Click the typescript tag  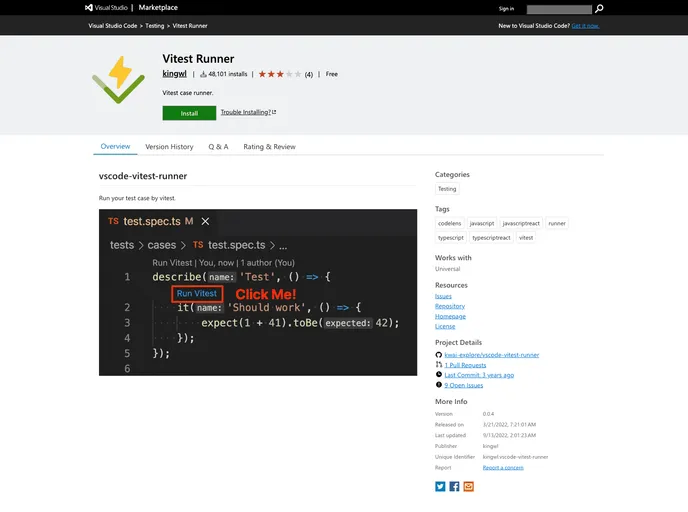tap(451, 238)
